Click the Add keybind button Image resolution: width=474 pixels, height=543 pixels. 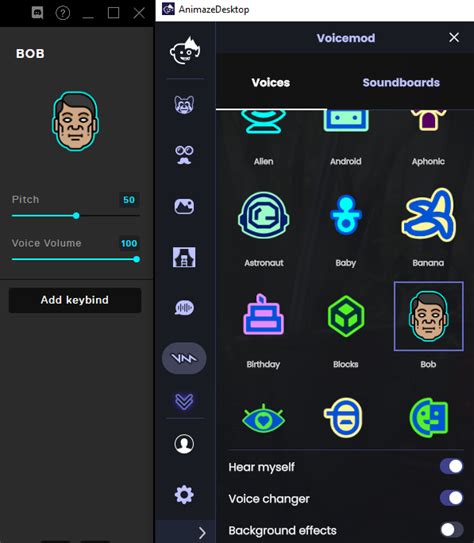(x=75, y=300)
